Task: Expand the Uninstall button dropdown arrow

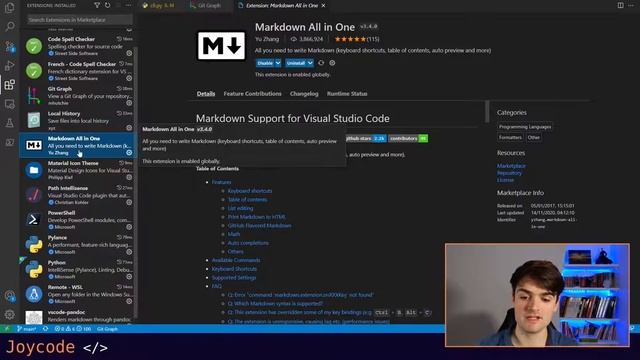Action: click(x=310, y=63)
